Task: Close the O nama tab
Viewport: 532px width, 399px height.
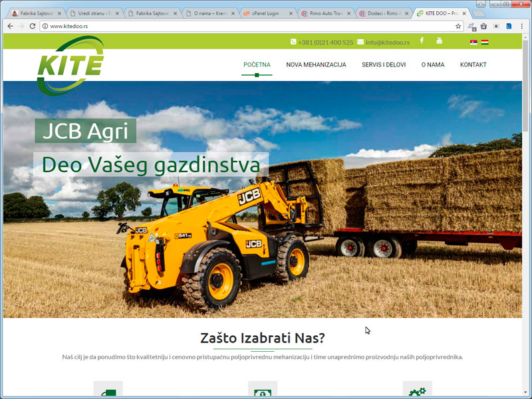Action: coord(233,13)
